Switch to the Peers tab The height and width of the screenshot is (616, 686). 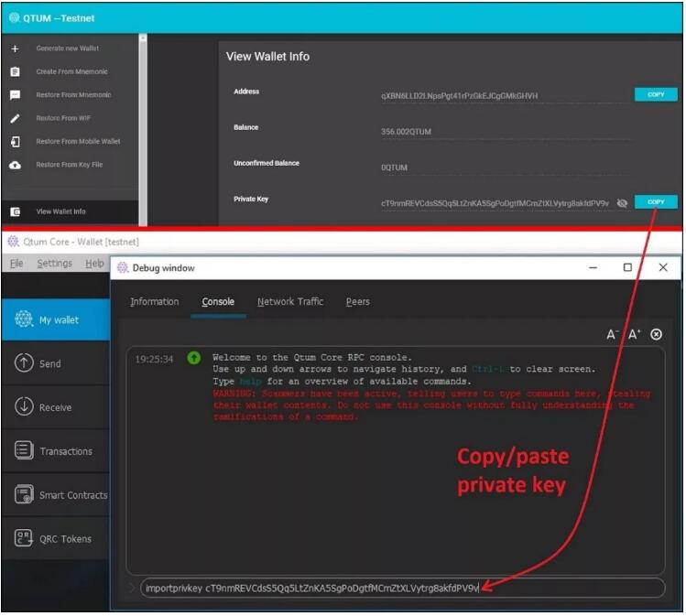pyautogui.click(x=357, y=302)
